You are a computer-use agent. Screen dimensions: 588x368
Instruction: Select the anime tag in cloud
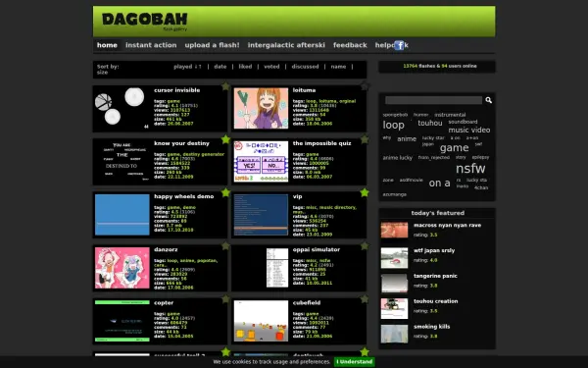pyautogui.click(x=407, y=139)
